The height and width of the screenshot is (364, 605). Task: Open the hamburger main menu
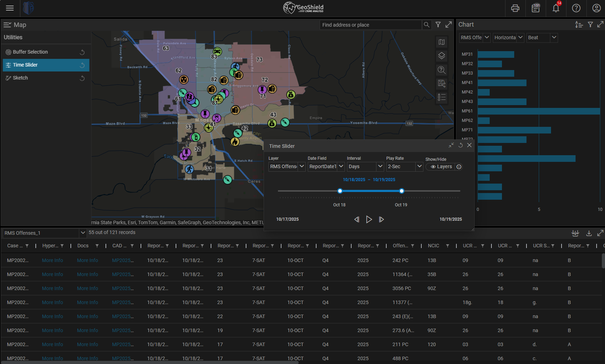point(10,8)
